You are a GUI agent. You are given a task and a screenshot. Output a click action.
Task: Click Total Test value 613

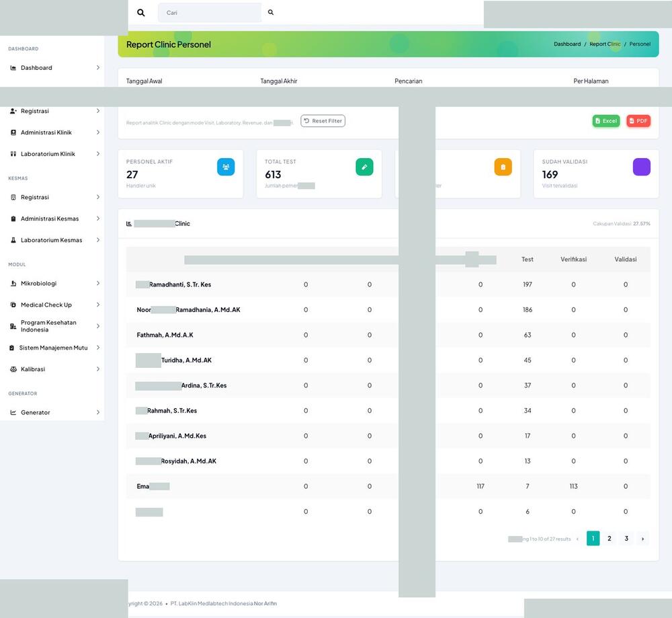click(x=273, y=175)
